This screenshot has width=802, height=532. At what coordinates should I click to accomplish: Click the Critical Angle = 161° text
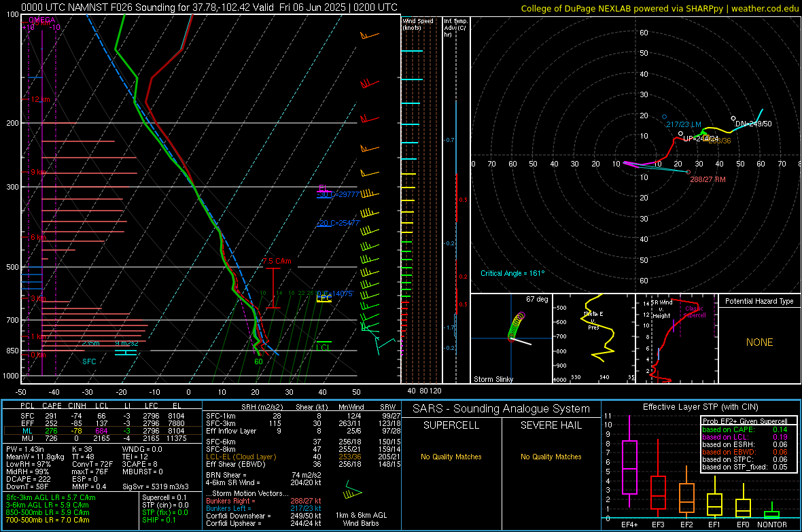tap(512, 273)
